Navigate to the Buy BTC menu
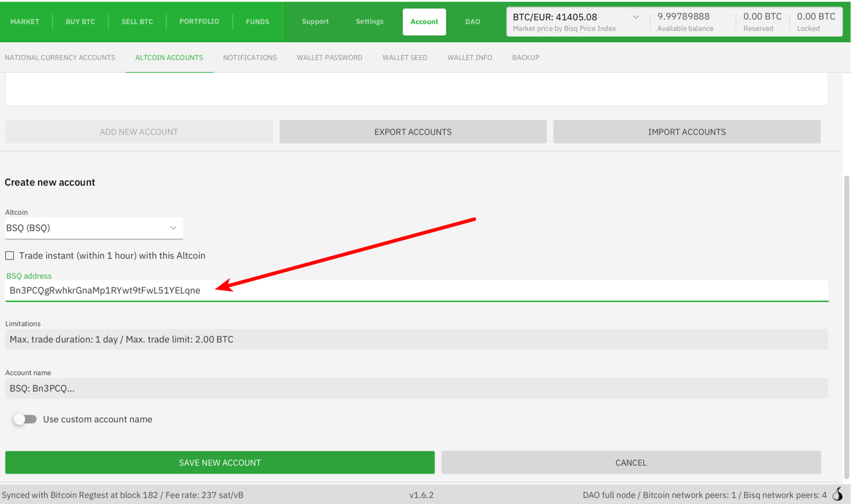This screenshot has width=856, height=504. pyautogui.click(x=80, y=22)
